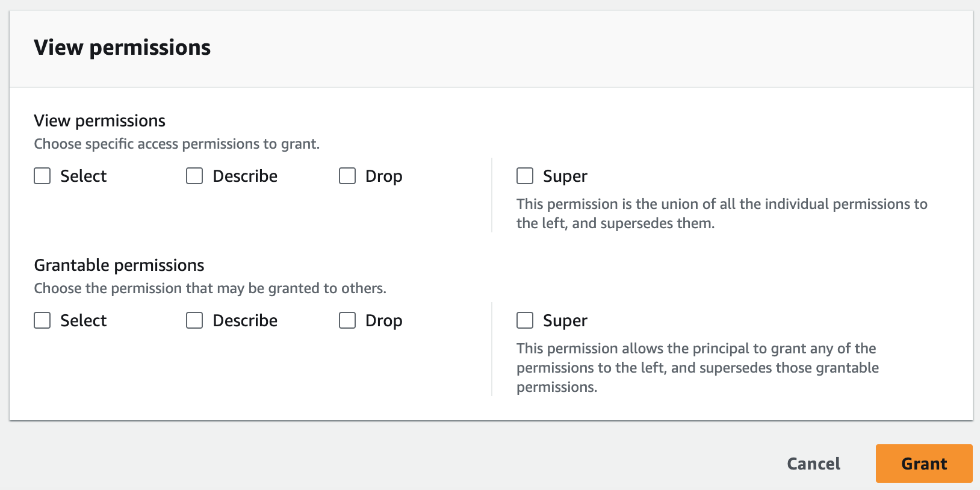Check the Drop permission under View permissions
Image resolution: width=980 pixels, height=490 pixels.
click(x=347, y=176)
